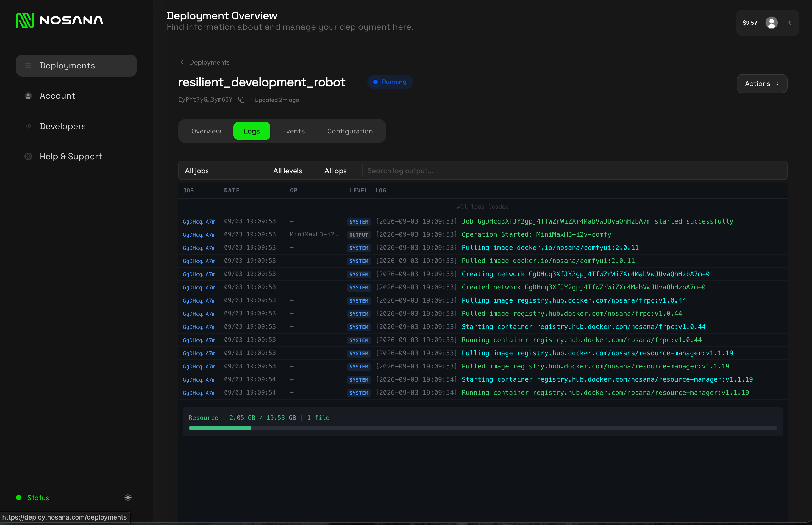
Task: Open Deployments in the sidebar
Action: pos(76,65)
